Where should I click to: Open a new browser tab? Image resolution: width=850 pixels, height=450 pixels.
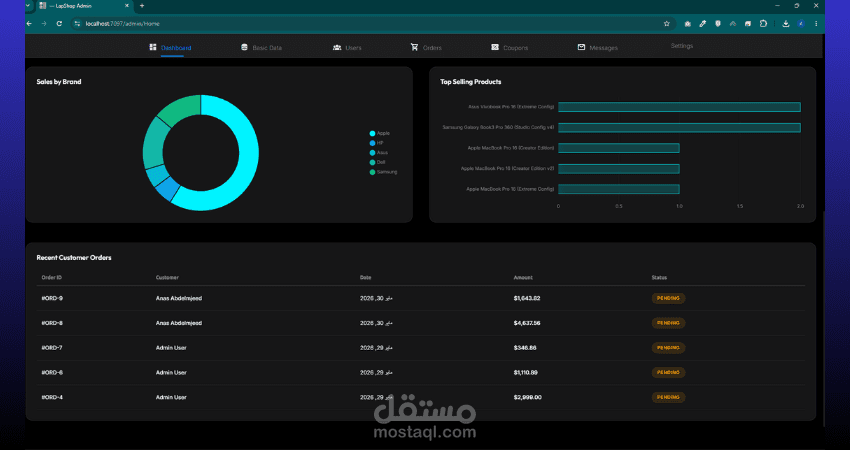tap(142, 6)
